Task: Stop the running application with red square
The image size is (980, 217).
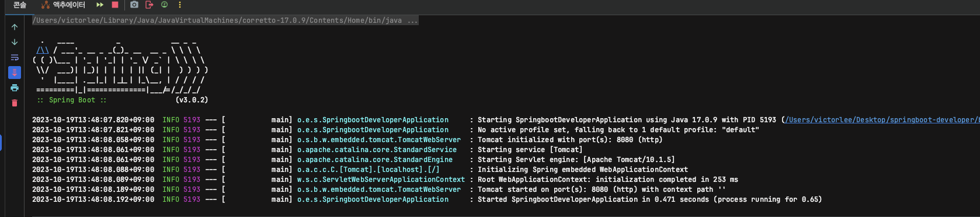Action: [115, 5]
